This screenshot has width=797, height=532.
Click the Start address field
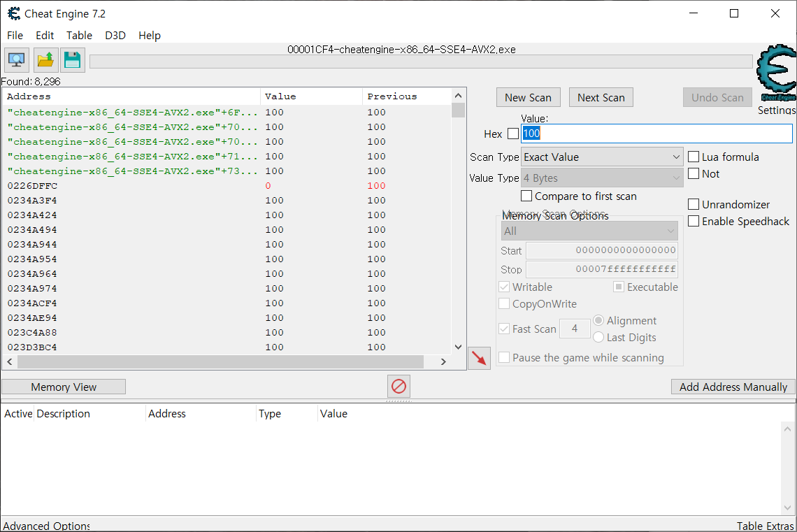pos(602,250)
